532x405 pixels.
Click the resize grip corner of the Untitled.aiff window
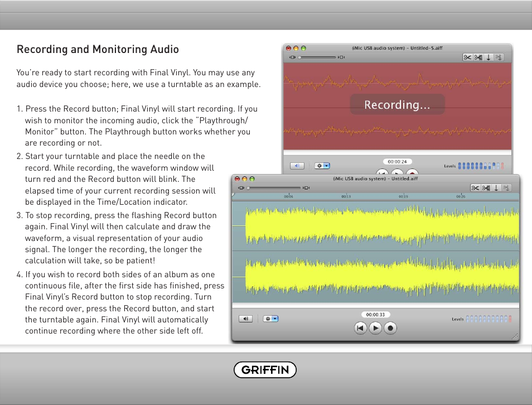point(515,336)
